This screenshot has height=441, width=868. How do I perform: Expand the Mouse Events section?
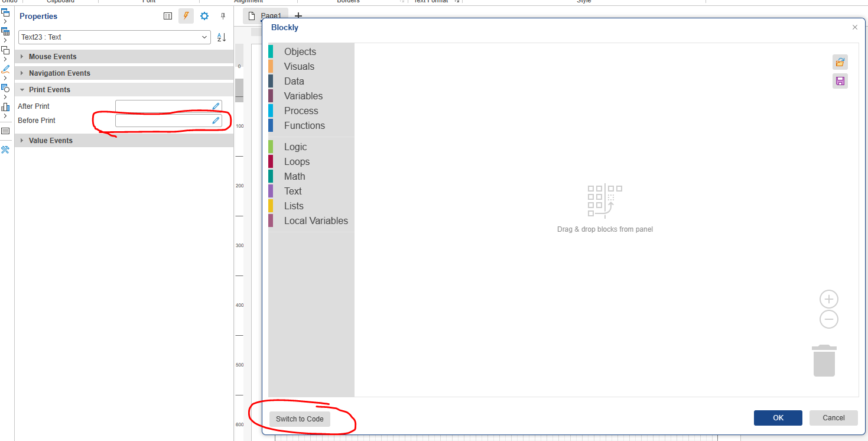point(124,57)
